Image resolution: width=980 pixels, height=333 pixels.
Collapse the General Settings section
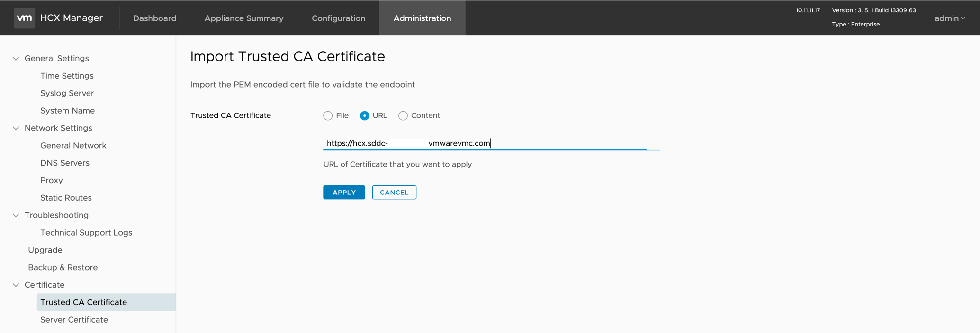(16, 59)
